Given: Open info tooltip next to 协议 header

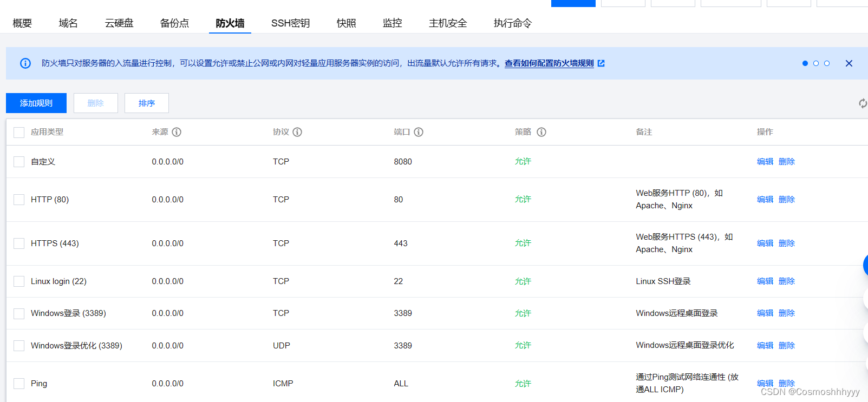Looking at the screenshot, I should (297, 132).
